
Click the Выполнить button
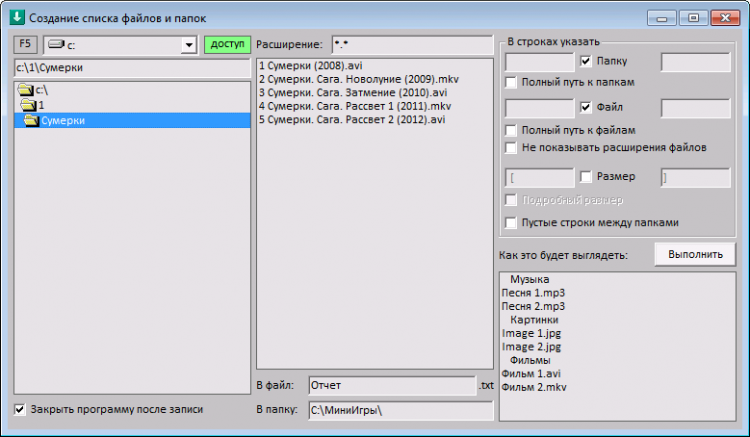695,254
